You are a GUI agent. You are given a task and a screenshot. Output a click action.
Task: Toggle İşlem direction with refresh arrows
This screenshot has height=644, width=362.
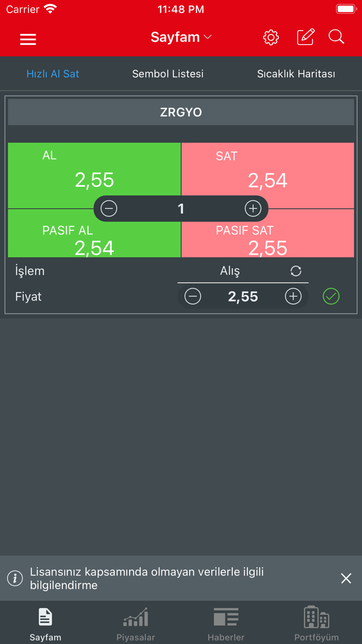(x=296, y=271)
